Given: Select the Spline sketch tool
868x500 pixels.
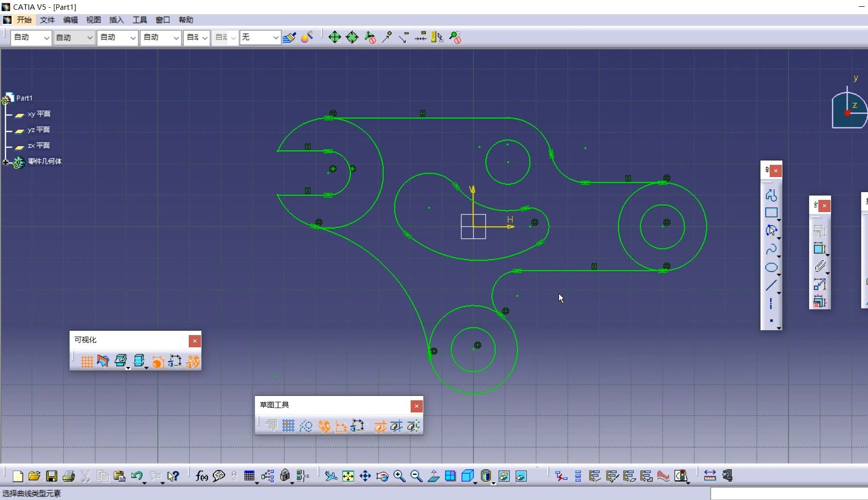Looking at the screenshot, I should coord(771,249).
